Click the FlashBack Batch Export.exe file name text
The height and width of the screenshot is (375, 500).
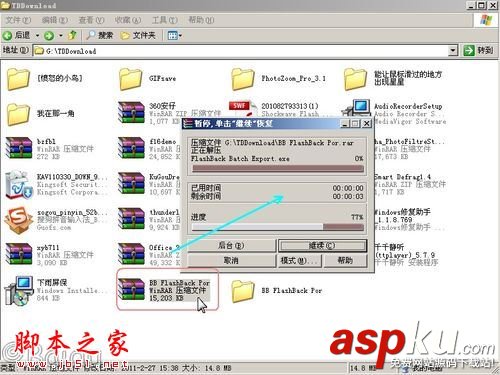(x=240, y=159)
